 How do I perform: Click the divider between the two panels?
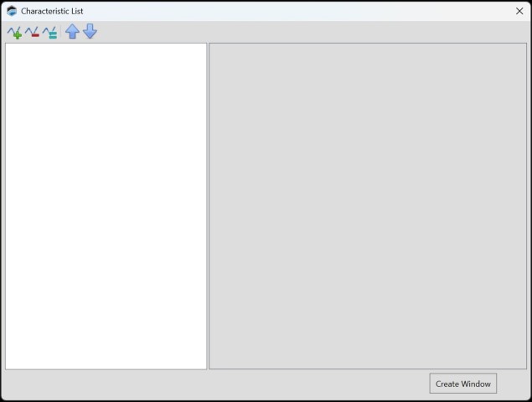pos(208,205)
